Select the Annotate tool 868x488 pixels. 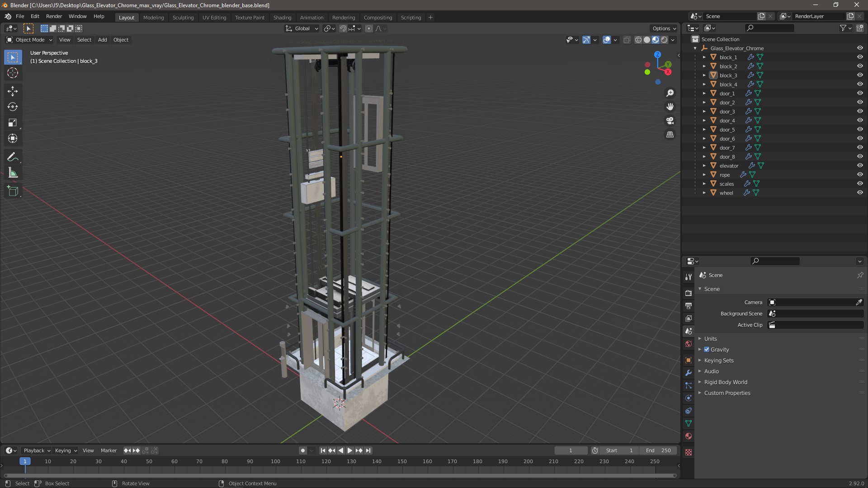click(13, 157)
